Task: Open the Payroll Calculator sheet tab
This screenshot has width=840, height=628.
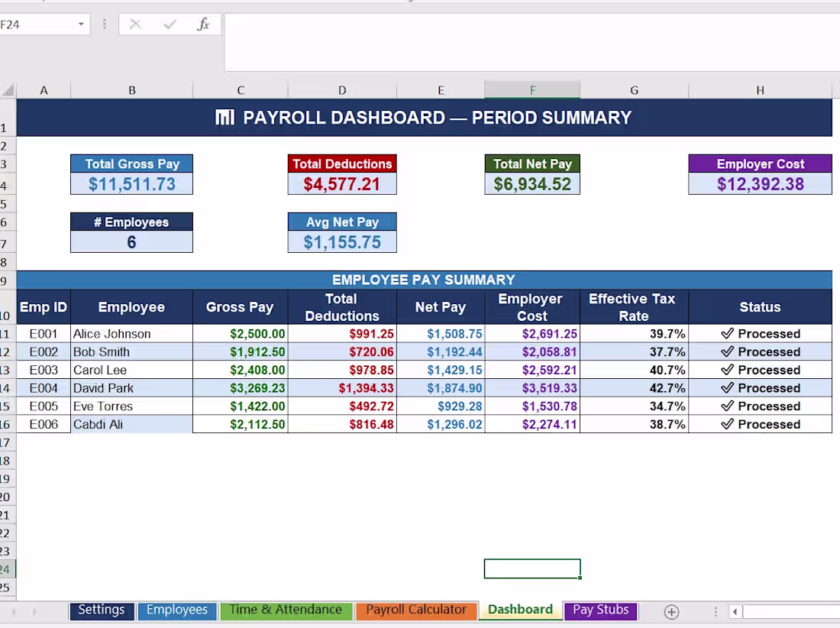Action: [416, 610]
